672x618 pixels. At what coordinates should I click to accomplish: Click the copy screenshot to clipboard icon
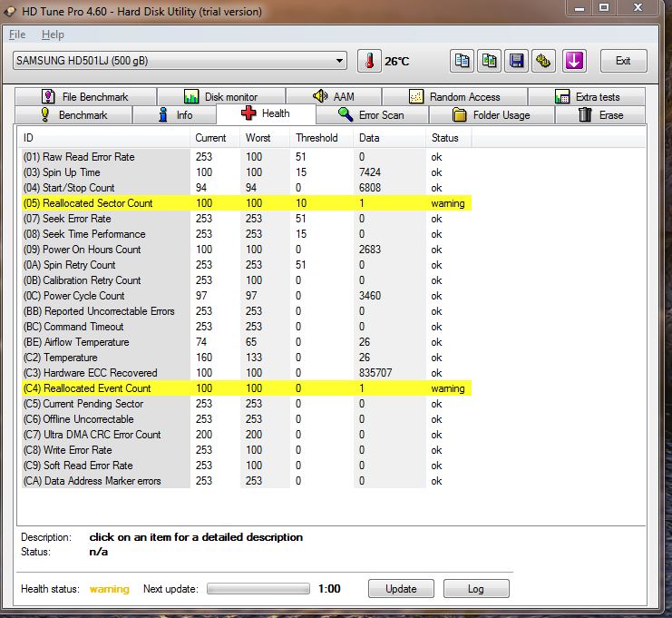[489, 61]
